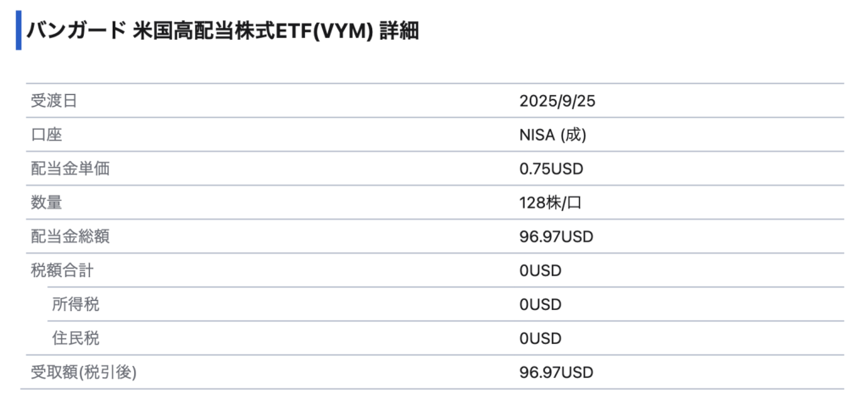Click the 96.97USD total dividend amount

556,236
